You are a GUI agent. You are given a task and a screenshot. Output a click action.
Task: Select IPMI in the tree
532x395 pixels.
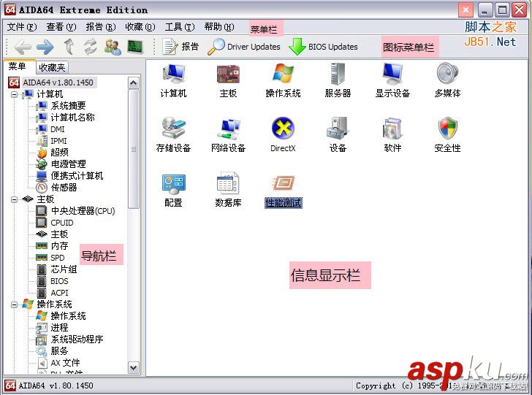[x=52, y=141]
